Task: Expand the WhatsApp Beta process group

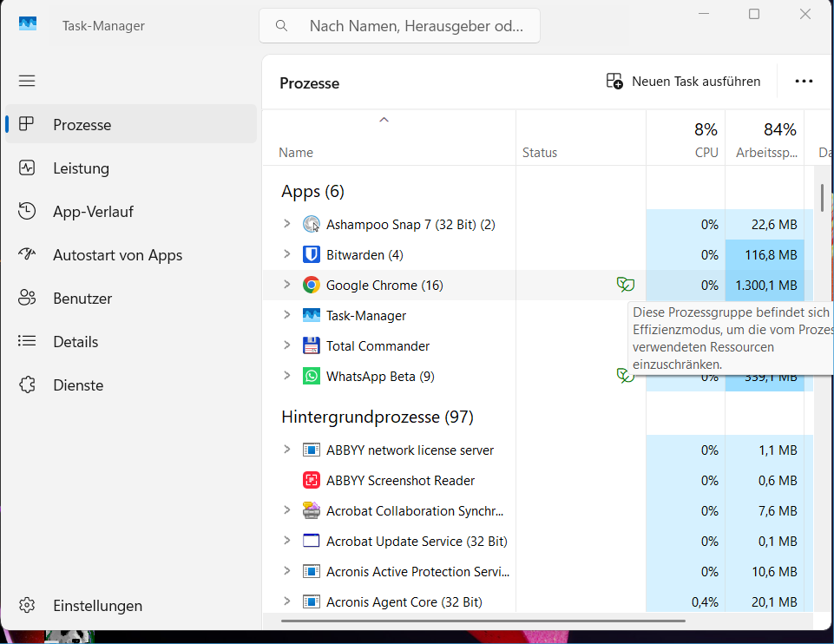Action: [287, 376]
